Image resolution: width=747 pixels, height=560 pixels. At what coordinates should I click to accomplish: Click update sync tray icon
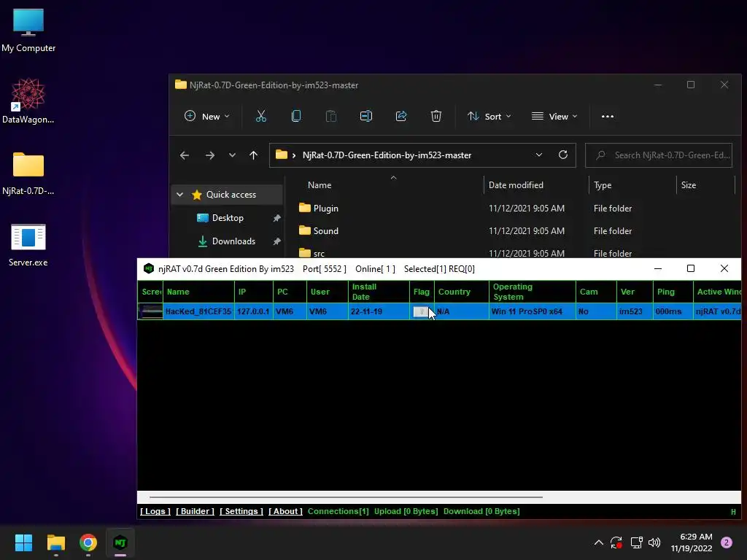tap(616, 542)
